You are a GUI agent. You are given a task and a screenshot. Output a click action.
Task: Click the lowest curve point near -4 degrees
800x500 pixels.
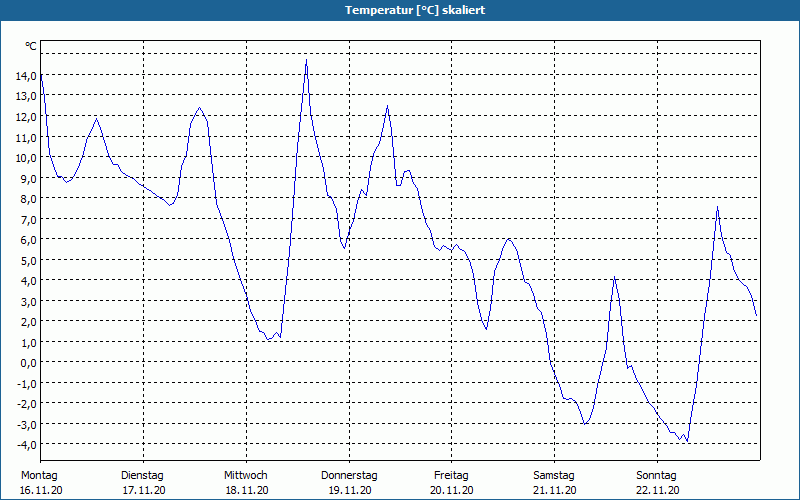(687, 441)
